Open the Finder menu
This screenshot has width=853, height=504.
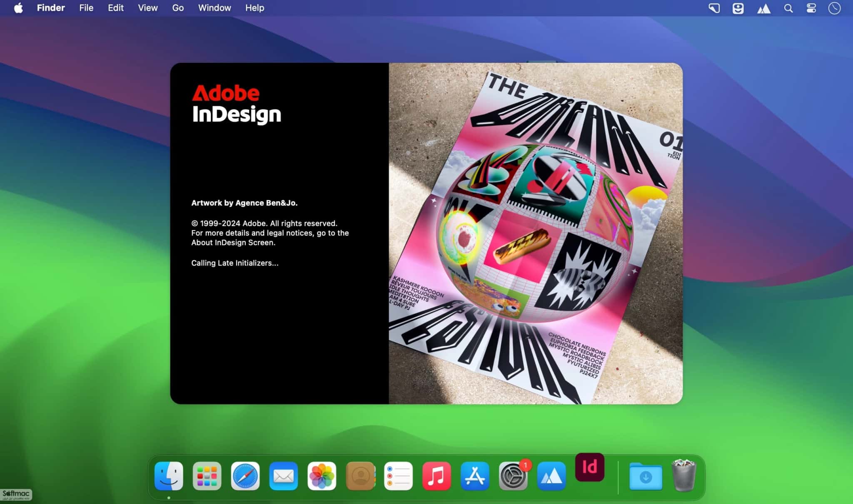[51, 8]
